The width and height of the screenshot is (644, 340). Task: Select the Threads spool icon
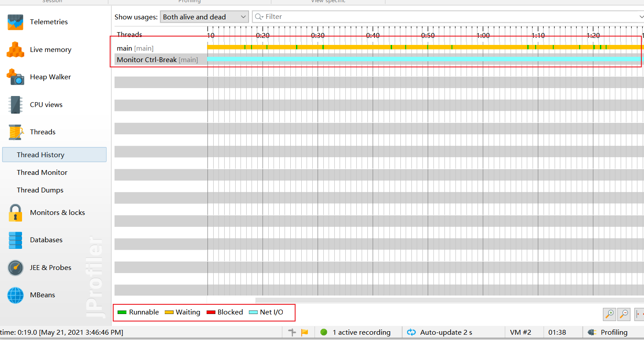click(x=15, y=132)
